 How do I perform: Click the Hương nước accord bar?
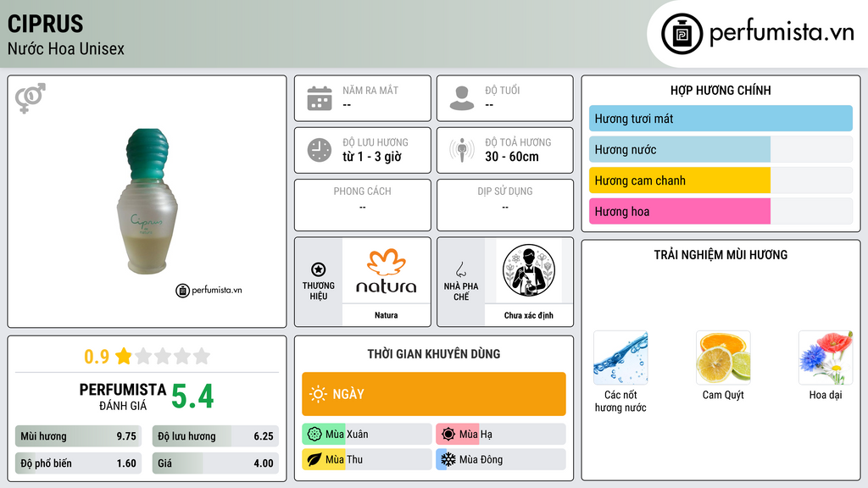(721, 149)
